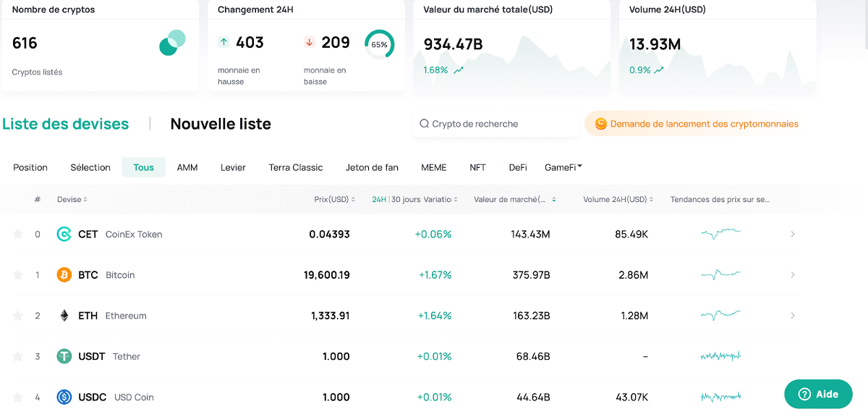Favorite CET with its star icon
This screenshot has height=417, width=868.
[x=17, y=234]
